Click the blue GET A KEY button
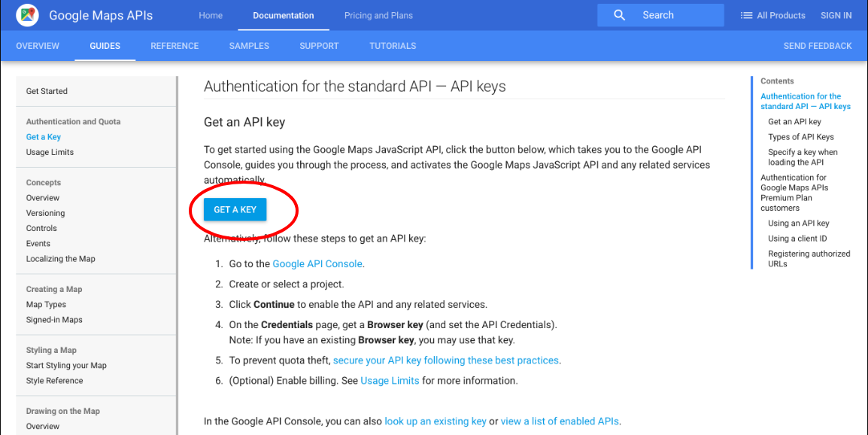This screenshot has width=868, height=435. pos(235,209)
